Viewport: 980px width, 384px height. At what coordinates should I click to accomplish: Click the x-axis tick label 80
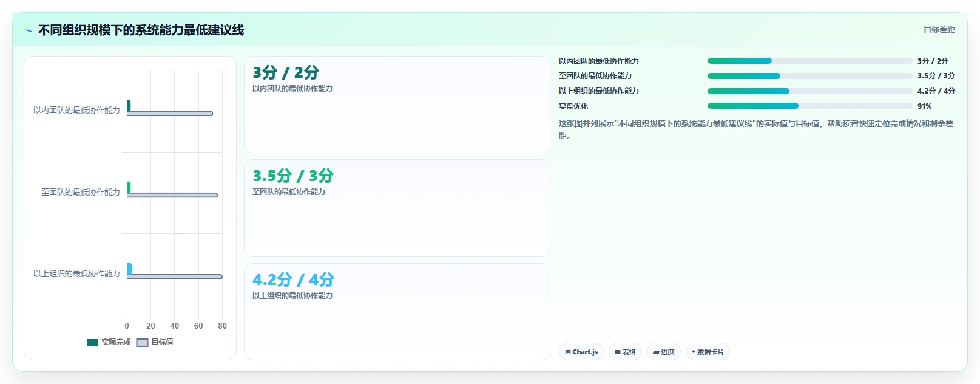click(223, 326)
